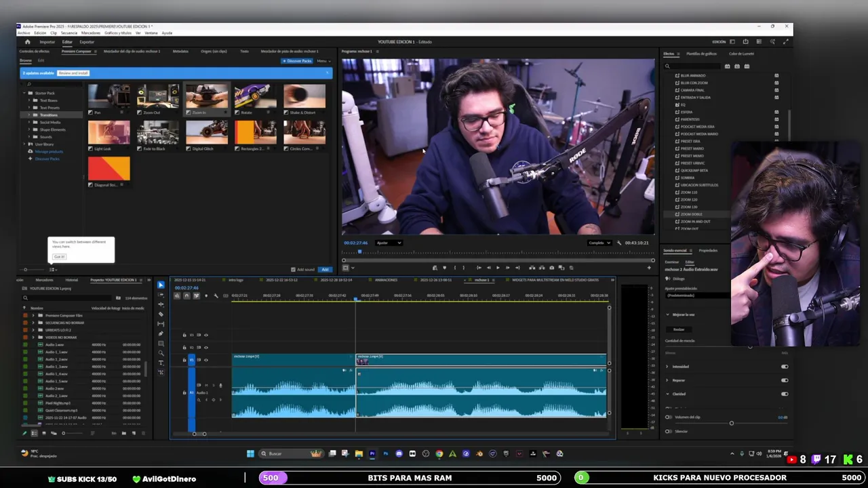
Task: Click the Manage products link
Action: (49, 152)
